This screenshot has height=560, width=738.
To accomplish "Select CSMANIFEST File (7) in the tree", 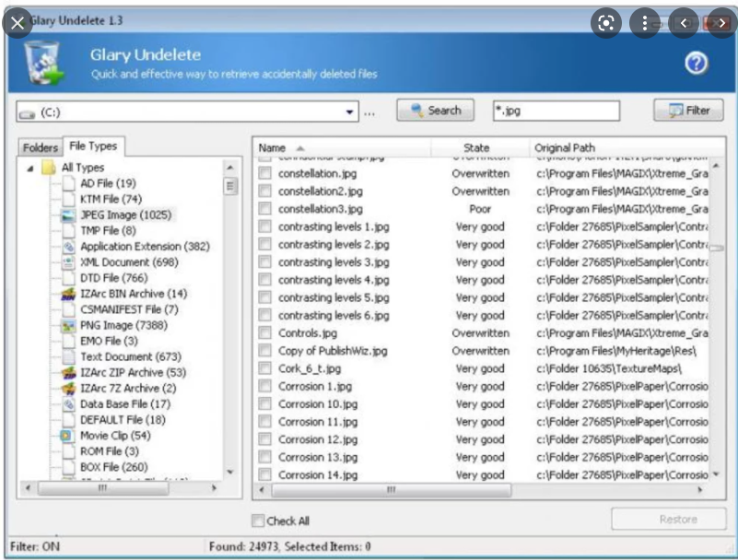I will (129, 309).
